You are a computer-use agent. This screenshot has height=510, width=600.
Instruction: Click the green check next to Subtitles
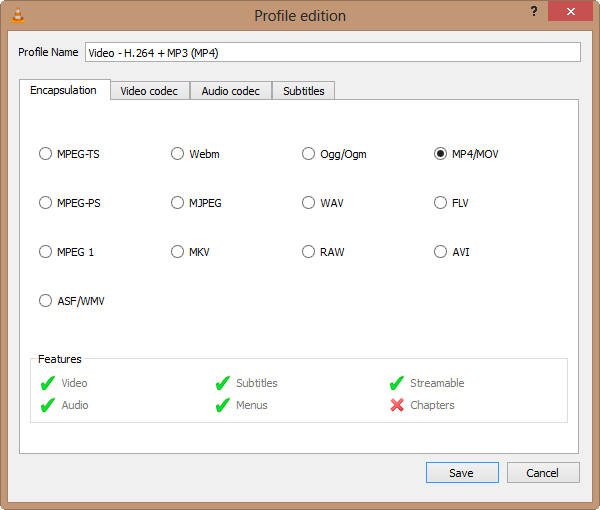tap(223, 383)
